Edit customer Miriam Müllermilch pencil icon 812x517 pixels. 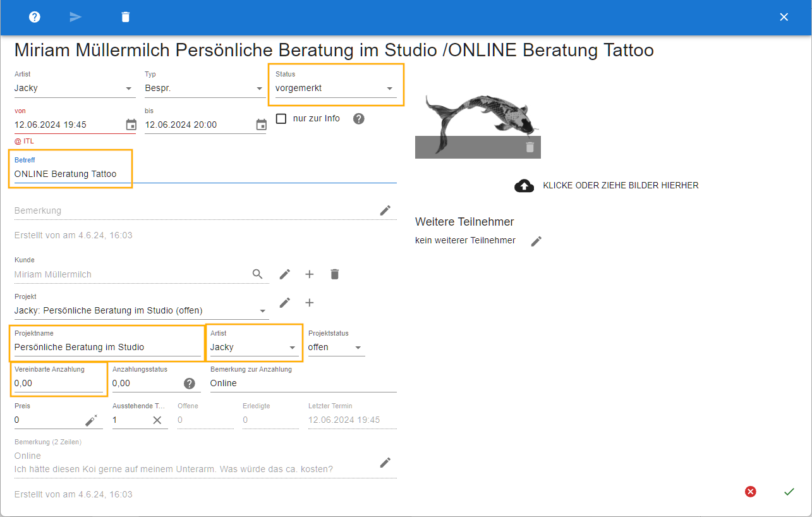tap(285, 274)
